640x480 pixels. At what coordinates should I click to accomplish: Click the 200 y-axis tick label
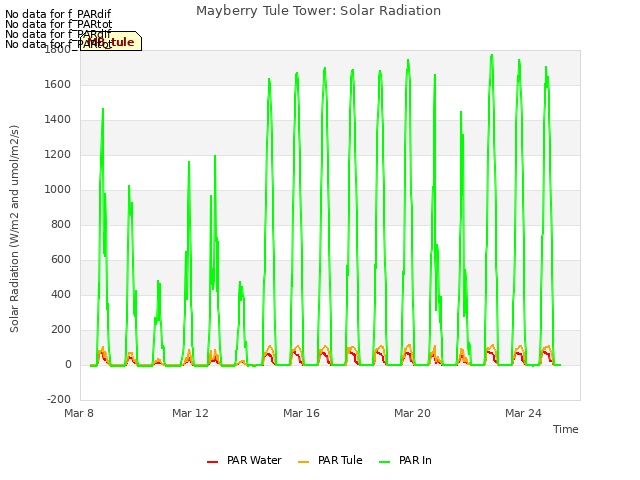61,330
